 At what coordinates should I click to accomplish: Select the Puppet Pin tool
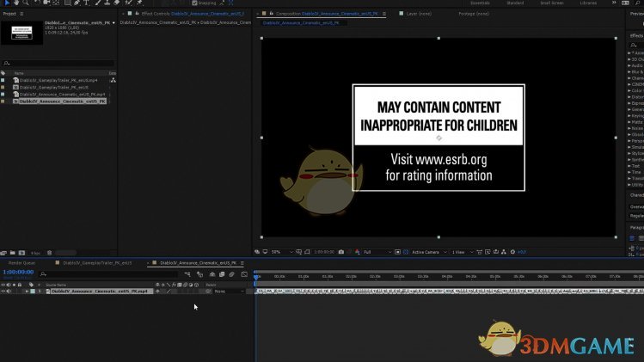coord(139,3)
